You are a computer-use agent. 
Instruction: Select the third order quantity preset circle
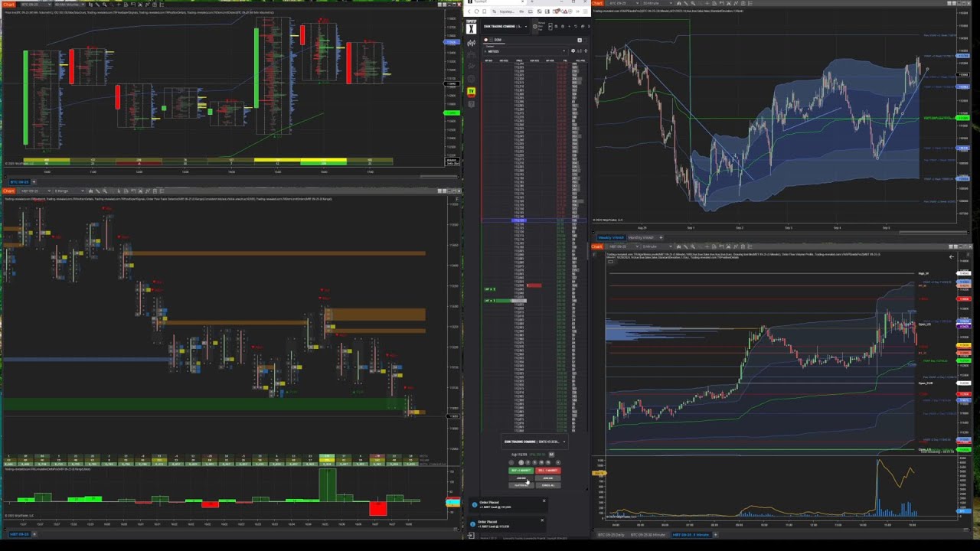pyautogui.click(x=534, y=462)
